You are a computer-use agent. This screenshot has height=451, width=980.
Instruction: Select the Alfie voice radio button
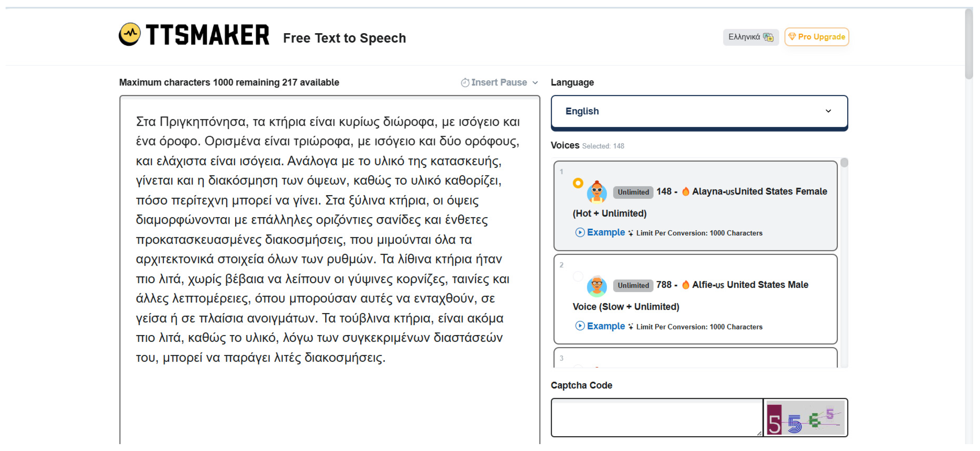577,276
